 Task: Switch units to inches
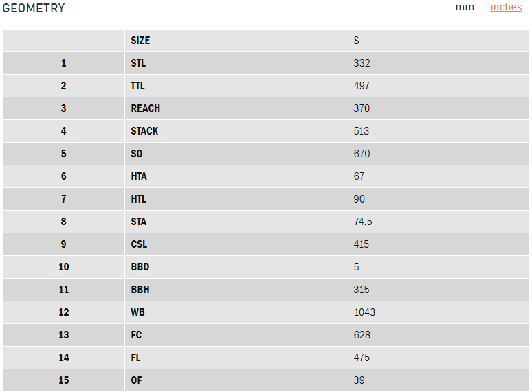(x=506, y=7)
